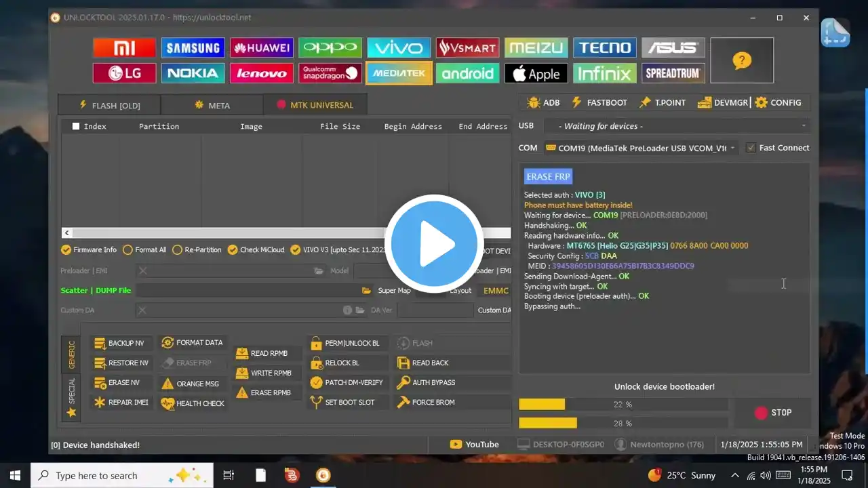Click REPAIR IMEI button

pyautogui.click(x=121, y=402)
